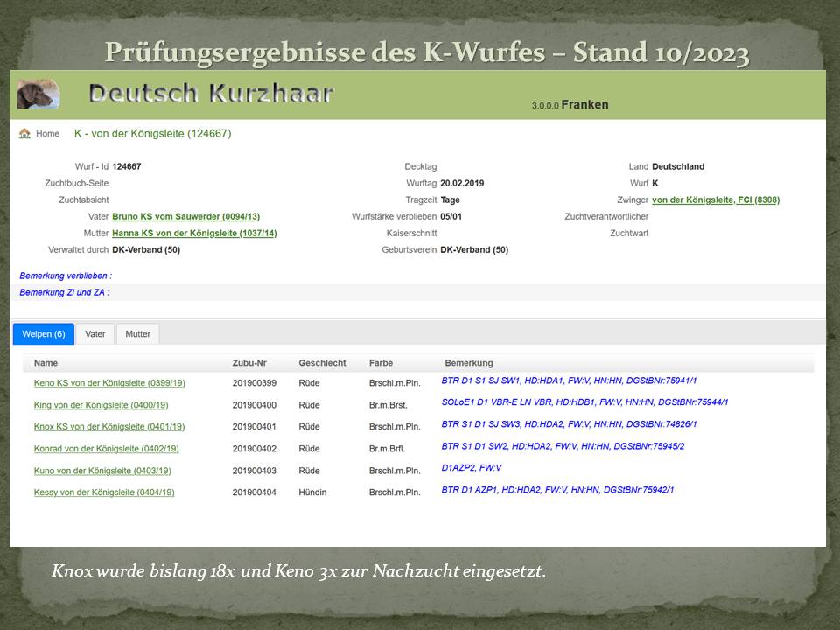The width and height of the screenshot is (840, 630).
Task: Open the Welpen (6) tab
Action: (x=43, y=334)
